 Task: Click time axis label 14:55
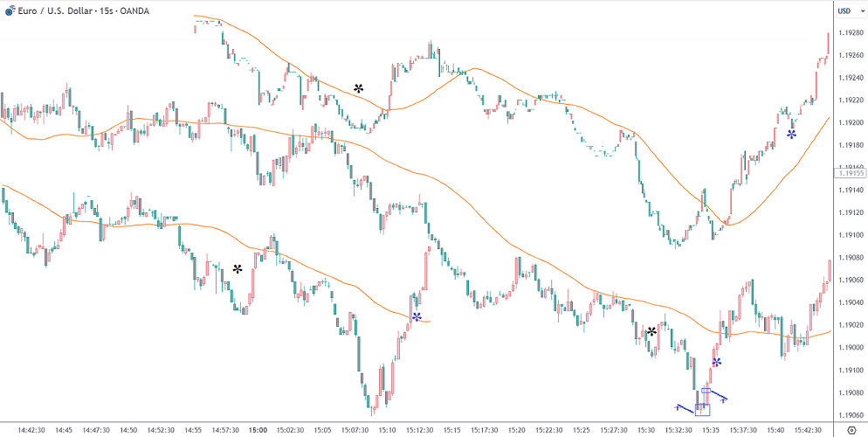point(193,430)
